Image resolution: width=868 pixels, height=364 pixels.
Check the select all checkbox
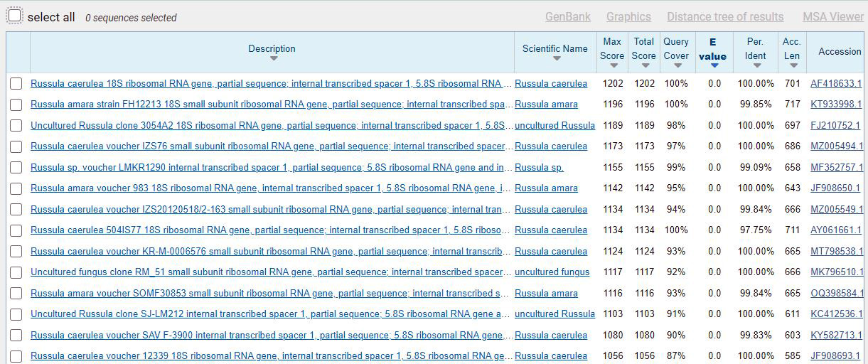coord(15,16)
